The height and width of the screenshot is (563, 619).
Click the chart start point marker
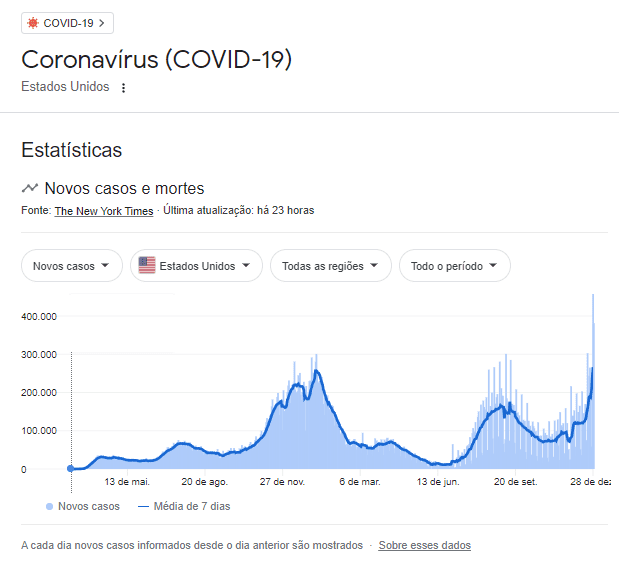(x=70, y=468)
